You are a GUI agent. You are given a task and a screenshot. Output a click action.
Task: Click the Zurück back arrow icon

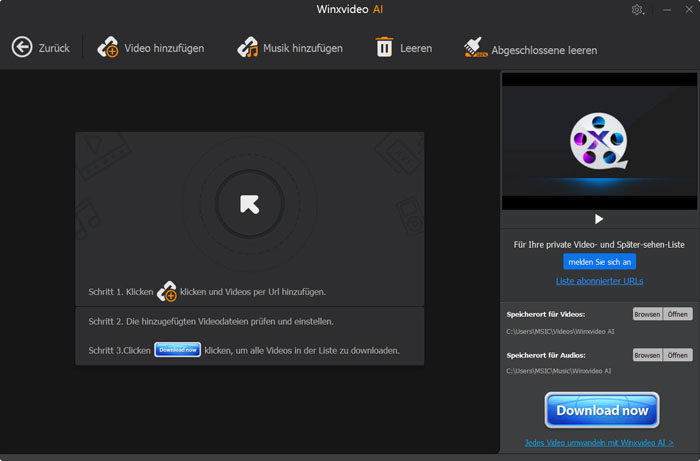point(22,47)
